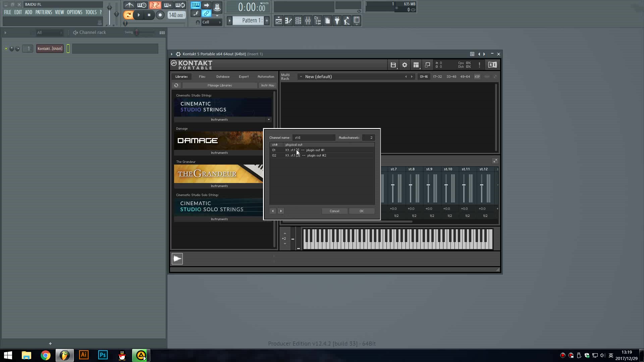Switch to the Files tab
Screen dimensions: 644x362
tap(202, 77)
